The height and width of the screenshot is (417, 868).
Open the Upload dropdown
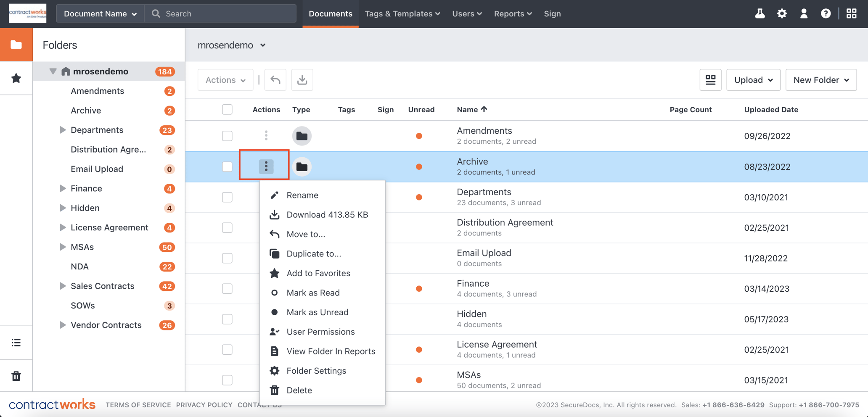coord(753,80)
